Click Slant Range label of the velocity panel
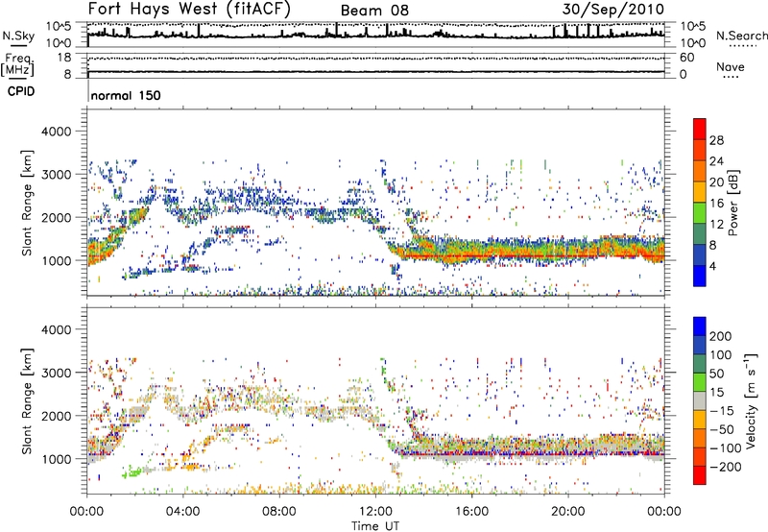The width and height of the screenshot is (768, 532). pyautogui.click(x=27, y=401)
